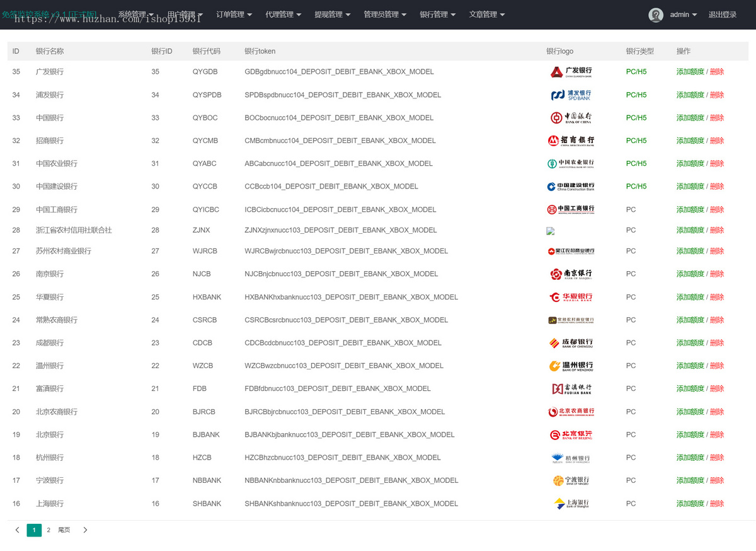This screenshot has height=551, width=756.
Task: Click the 成都银行 logo image
Action: pyautogui.click(x=571, y=343)
